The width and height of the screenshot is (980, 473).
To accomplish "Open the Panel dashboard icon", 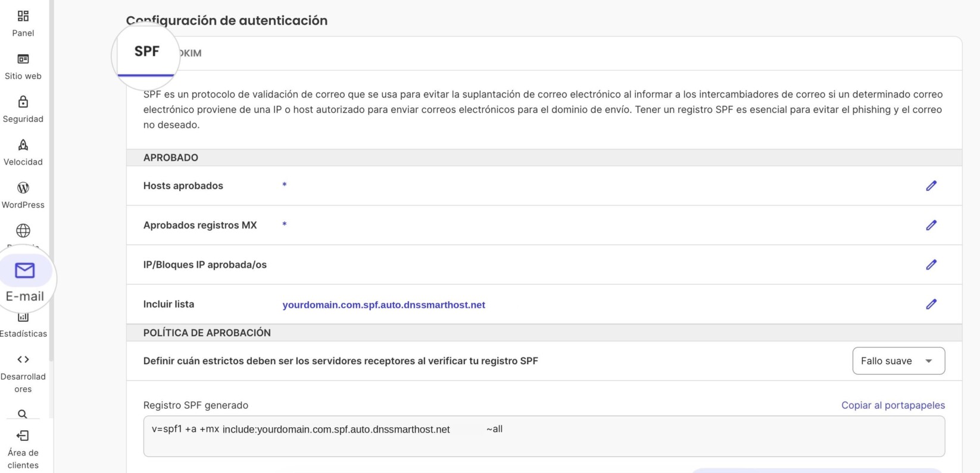I will (23, 16).
